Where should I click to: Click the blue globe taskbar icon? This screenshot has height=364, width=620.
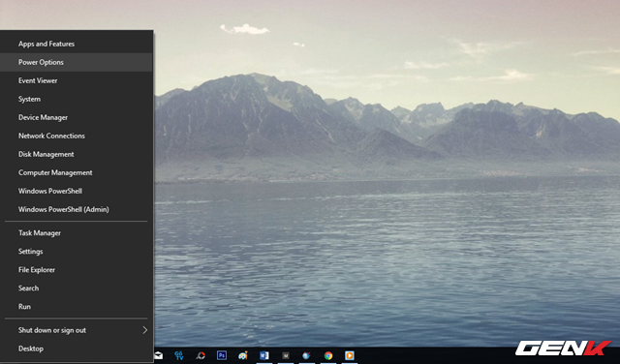click(x=306, y=355)
